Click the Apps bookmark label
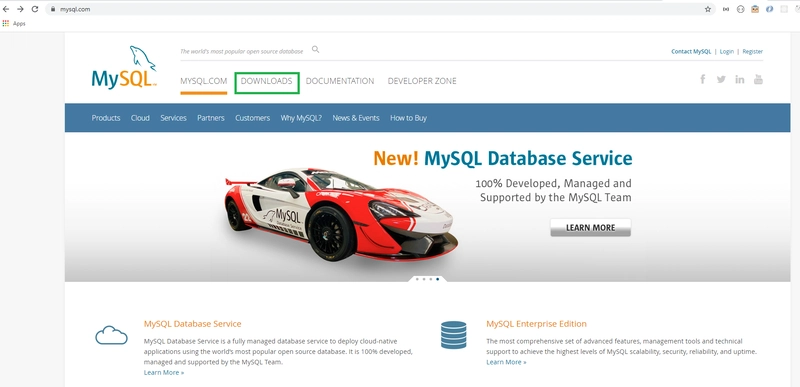This screenshot has width=800, height=387. pyautogui.click(x=19, y=23)
